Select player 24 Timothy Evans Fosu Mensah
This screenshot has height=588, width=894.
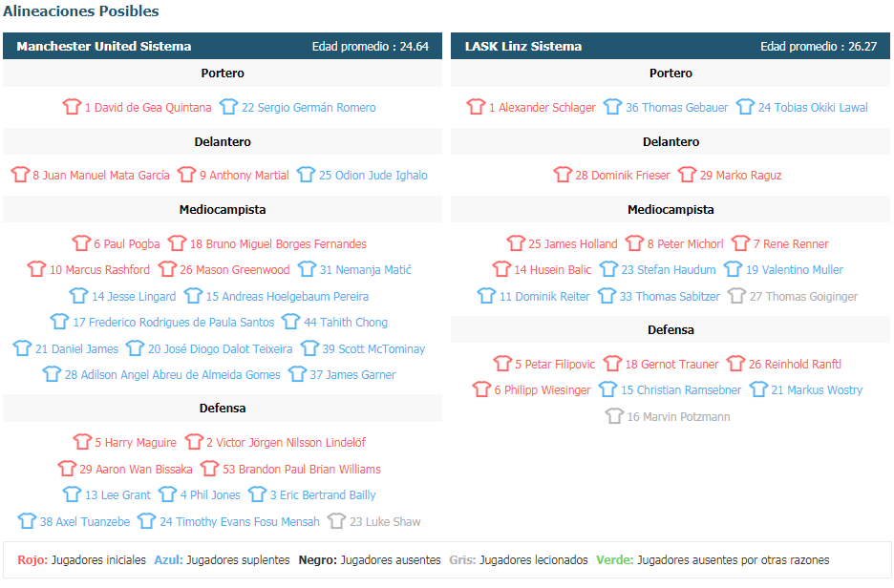coord(240,522)
